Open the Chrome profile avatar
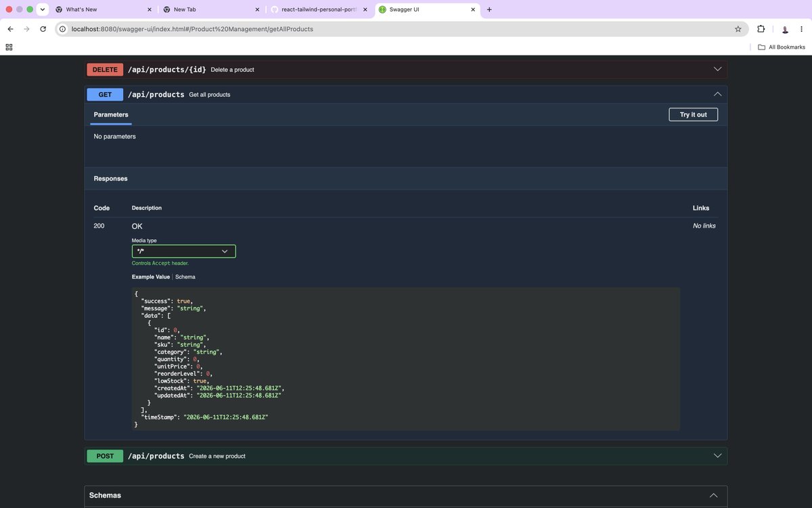812x508 pixels. click(785, 29)
